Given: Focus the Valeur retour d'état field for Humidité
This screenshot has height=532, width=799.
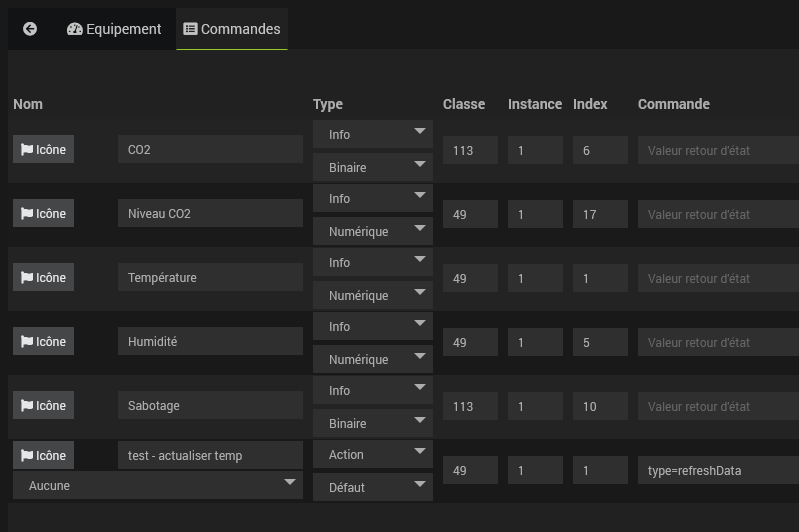Looking at the screenshot, I should click(x=716, y=342).
